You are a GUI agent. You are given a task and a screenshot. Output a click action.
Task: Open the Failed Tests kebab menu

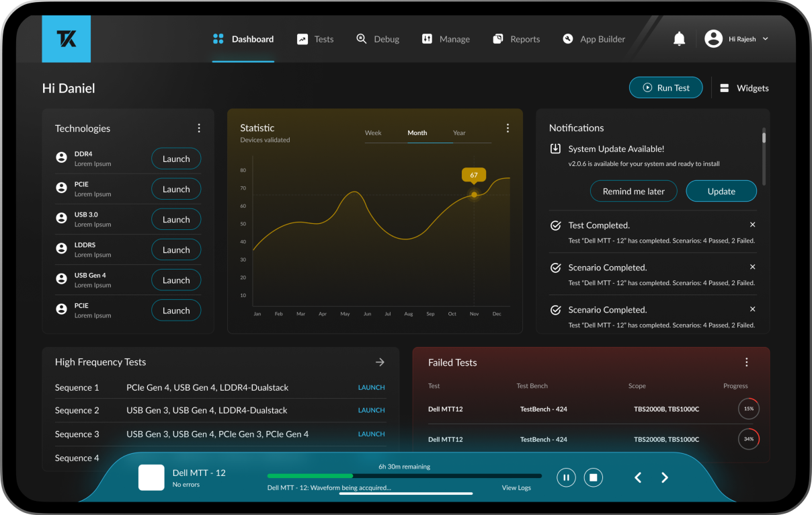pos(746,362)
